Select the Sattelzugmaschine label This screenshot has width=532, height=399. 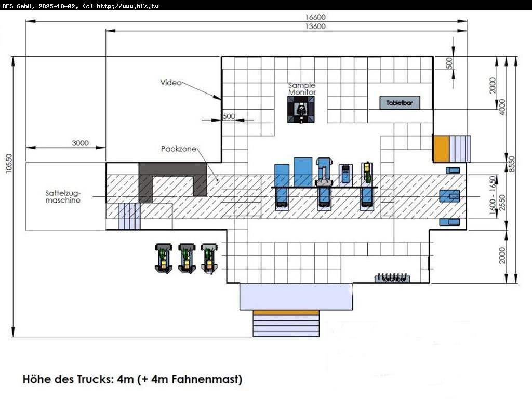pyautogui.click(x=63, y=196)
